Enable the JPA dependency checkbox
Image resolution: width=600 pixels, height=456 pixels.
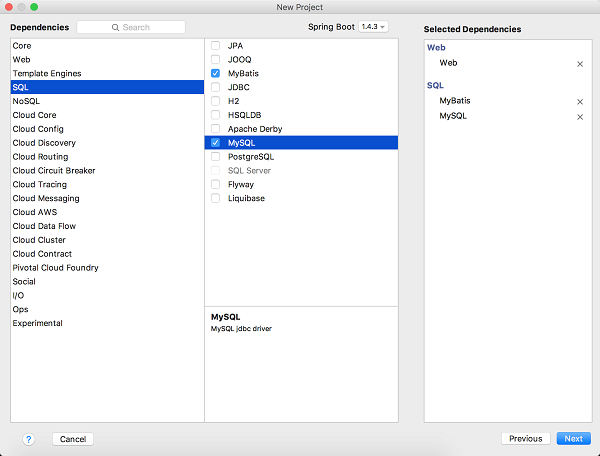(x=216, y=46)
